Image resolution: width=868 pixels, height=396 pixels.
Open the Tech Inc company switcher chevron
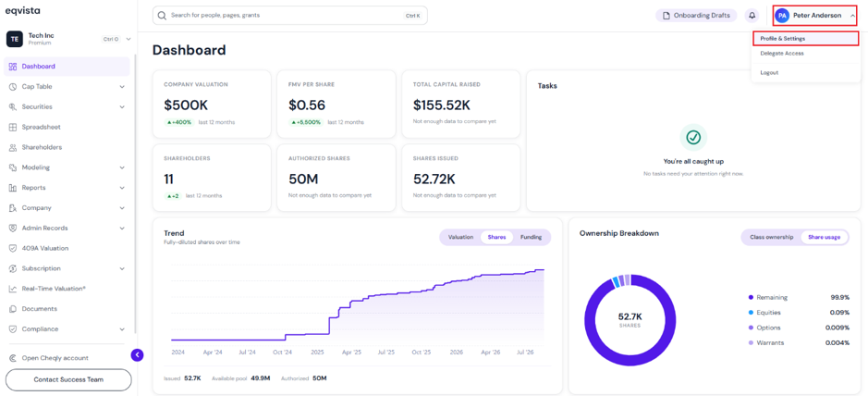click(x=128, y=40)
